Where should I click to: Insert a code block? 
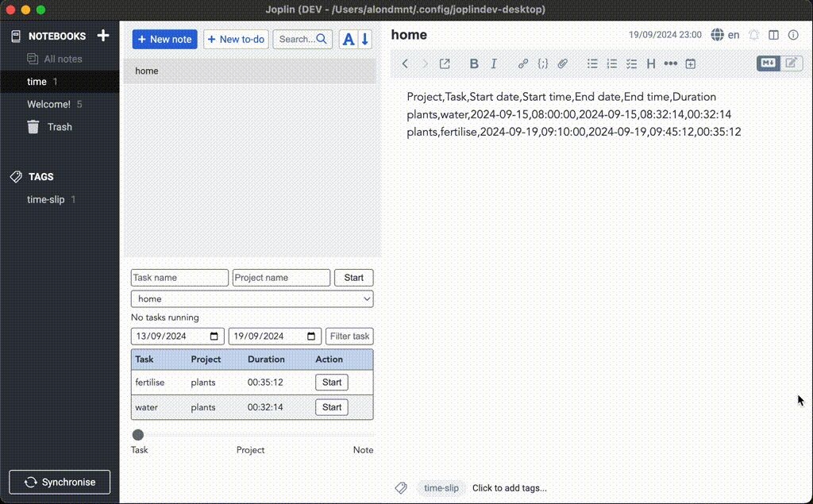(x=543, y=63)
